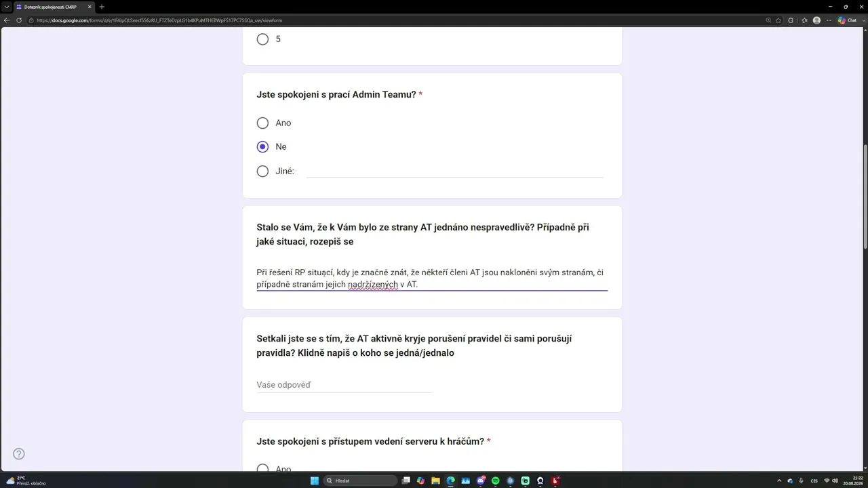This screenshot has width=868, height=488.
Task: Focus the Vaše odpověď answer field
Action: pyautogui.click(x=344, y=384)
